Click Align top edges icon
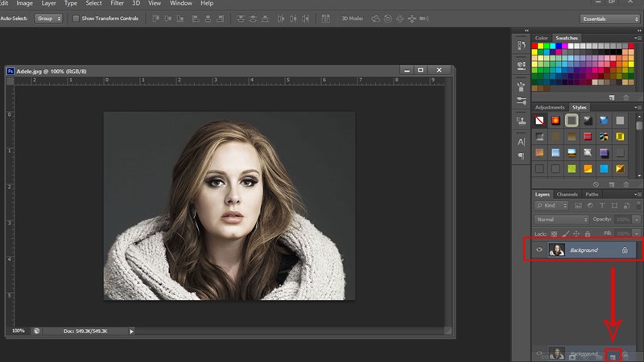Viewport: 644px width, 362px height. click(x=155, y=19)
